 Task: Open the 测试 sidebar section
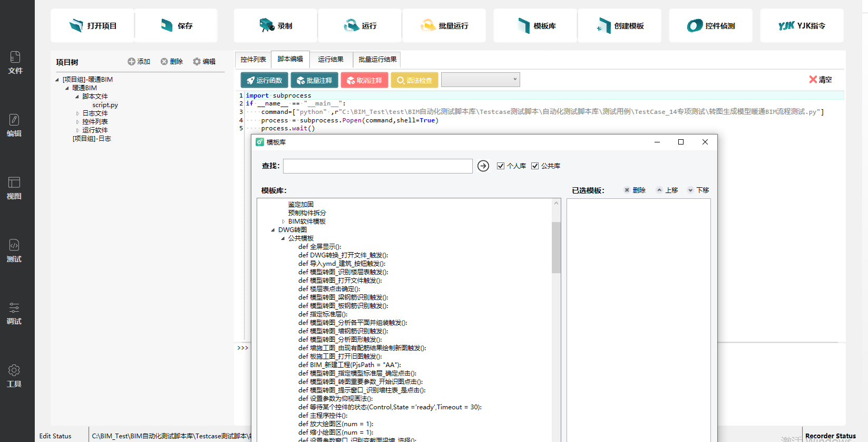point(15,251)
